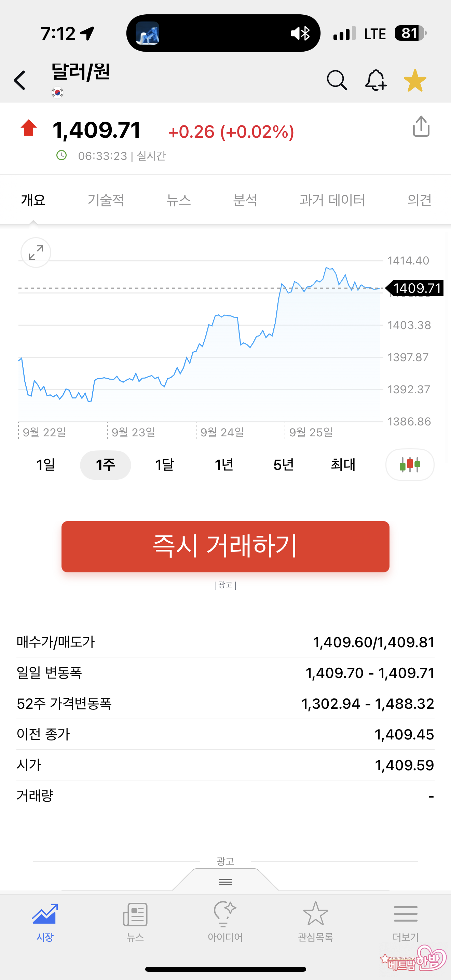This screenshot has width=451, height=980.
Task: Toggle the yellow favorite star
Action: point(415,80)
